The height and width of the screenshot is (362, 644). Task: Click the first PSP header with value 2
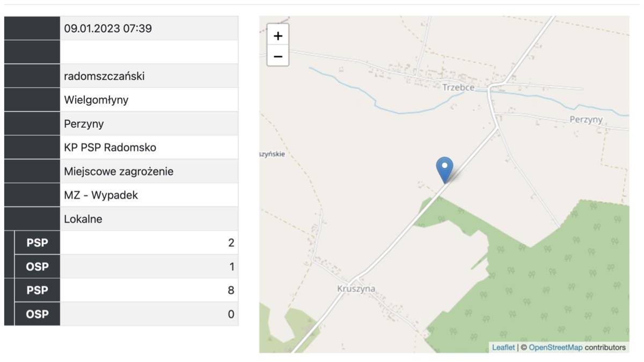[37, 243]
